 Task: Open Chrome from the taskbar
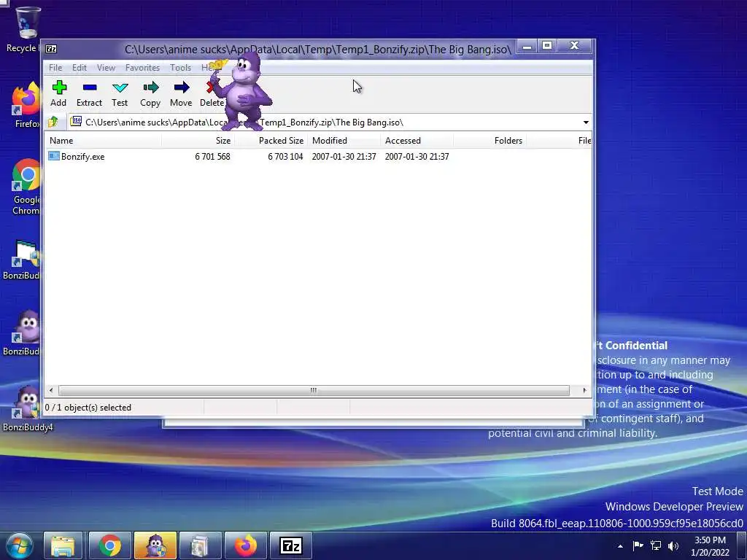pyautogui.click(x=110, y=545)
